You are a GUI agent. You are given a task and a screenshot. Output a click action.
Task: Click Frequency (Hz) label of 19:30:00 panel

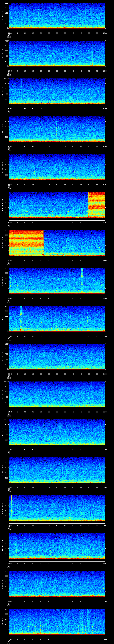pyautogui.click(x=3, y=621)
